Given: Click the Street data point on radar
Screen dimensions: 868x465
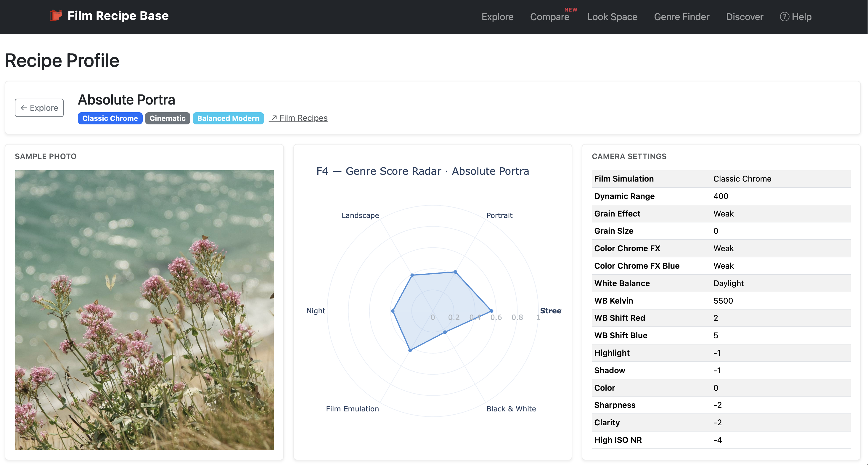Looking at the screenshot, I should [491, 311].
